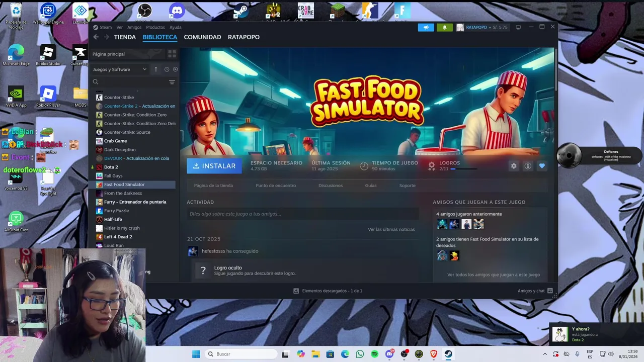Viewport: 644px width, 362px height.
Task: Filter to ready-to-play games via play icon
Action: coord(175,69)
